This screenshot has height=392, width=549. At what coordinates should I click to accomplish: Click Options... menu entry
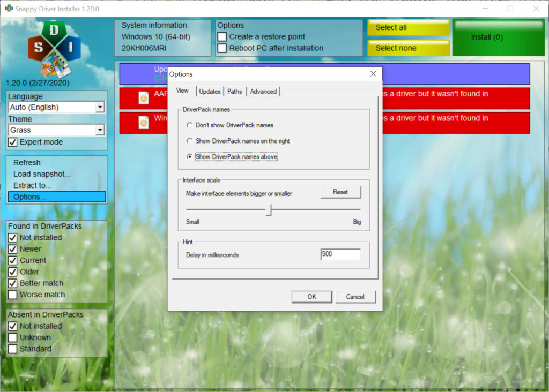pos(57,197)
